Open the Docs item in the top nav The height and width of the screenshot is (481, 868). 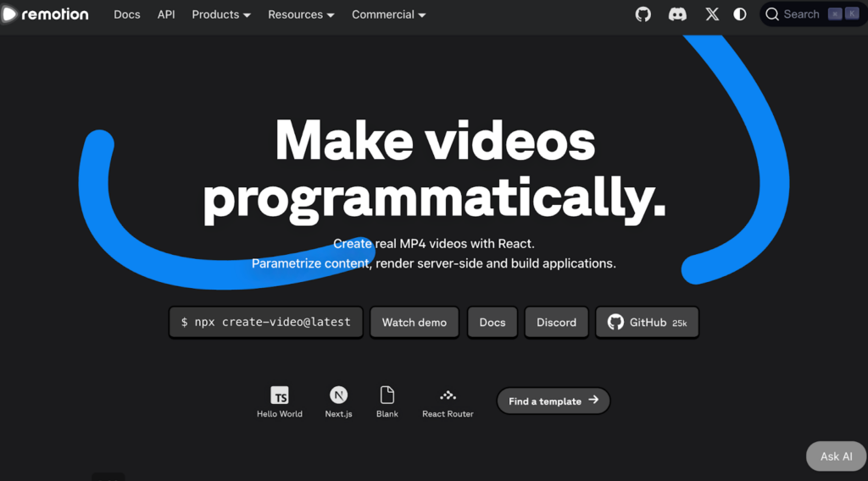tap(127, 15)
